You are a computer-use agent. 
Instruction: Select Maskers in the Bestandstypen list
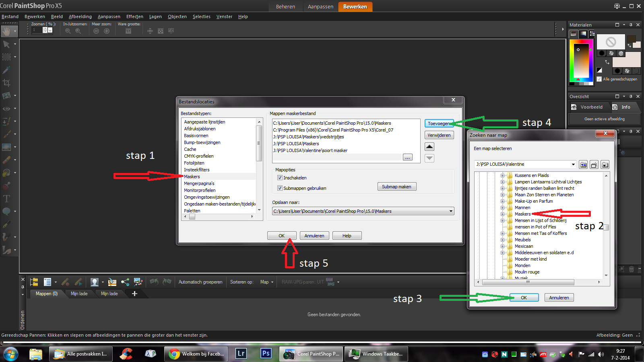click(x=192, y=177)
